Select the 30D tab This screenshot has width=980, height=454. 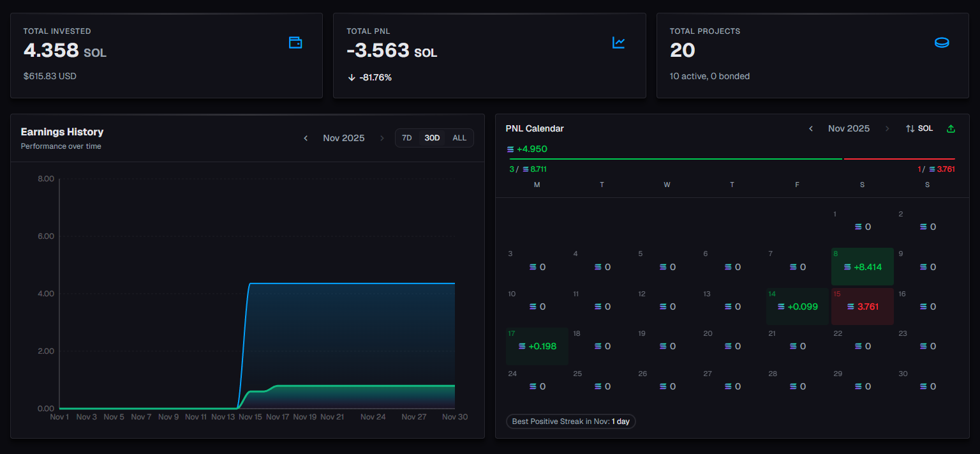pos(433,137)
